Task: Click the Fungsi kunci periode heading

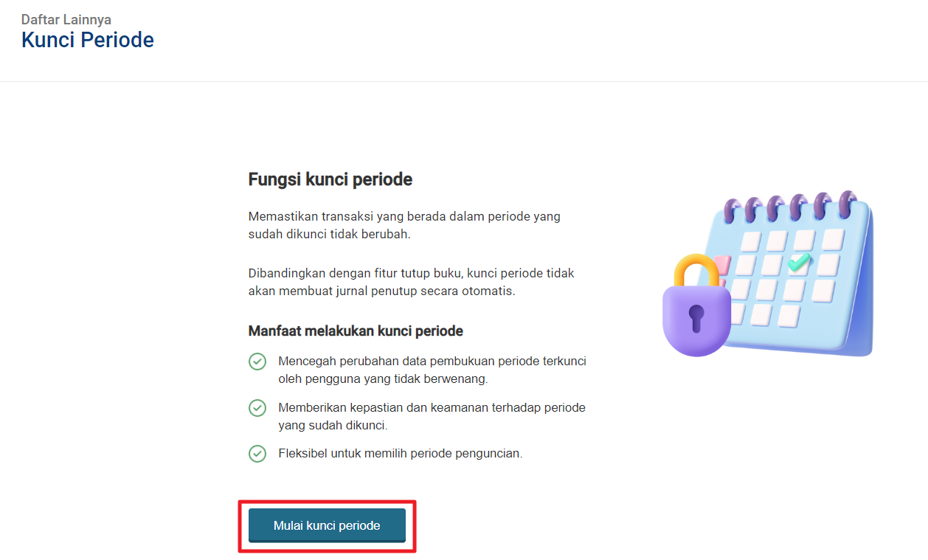Action: (x=330, y=179)
